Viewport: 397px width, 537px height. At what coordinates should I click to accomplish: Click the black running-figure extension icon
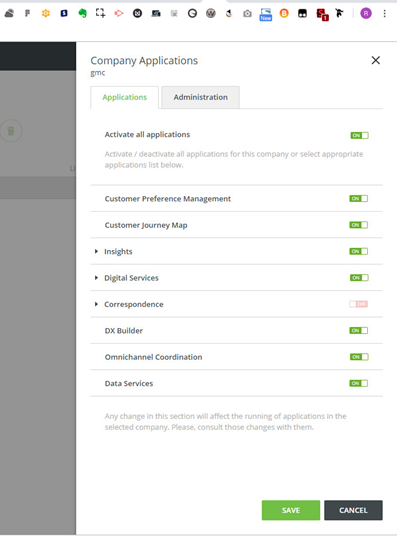(339, 13)
